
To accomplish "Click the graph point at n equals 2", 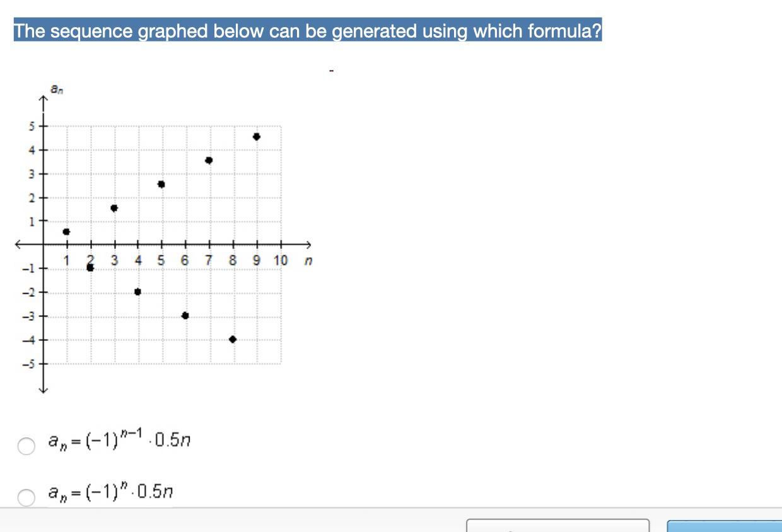I will point(90,267).
